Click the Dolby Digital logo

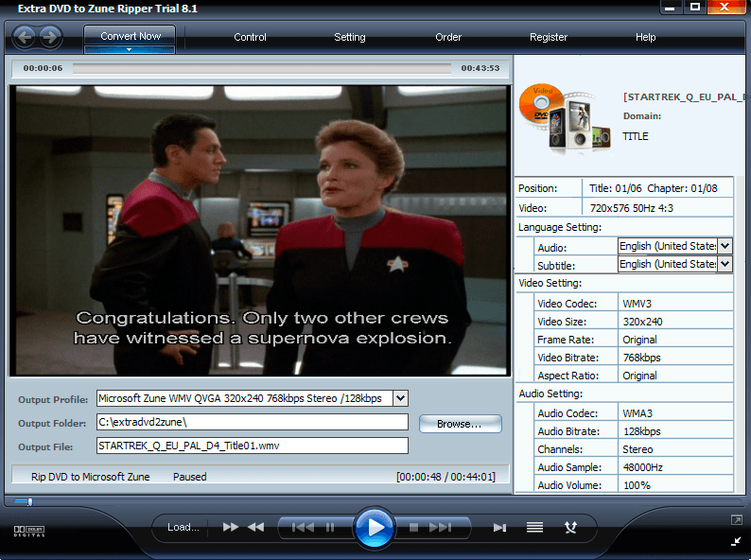(x=29, y=531)
